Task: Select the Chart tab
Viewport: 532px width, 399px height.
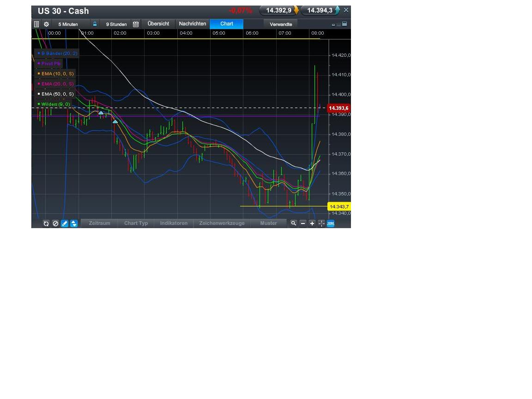Action: coord(227,24)
